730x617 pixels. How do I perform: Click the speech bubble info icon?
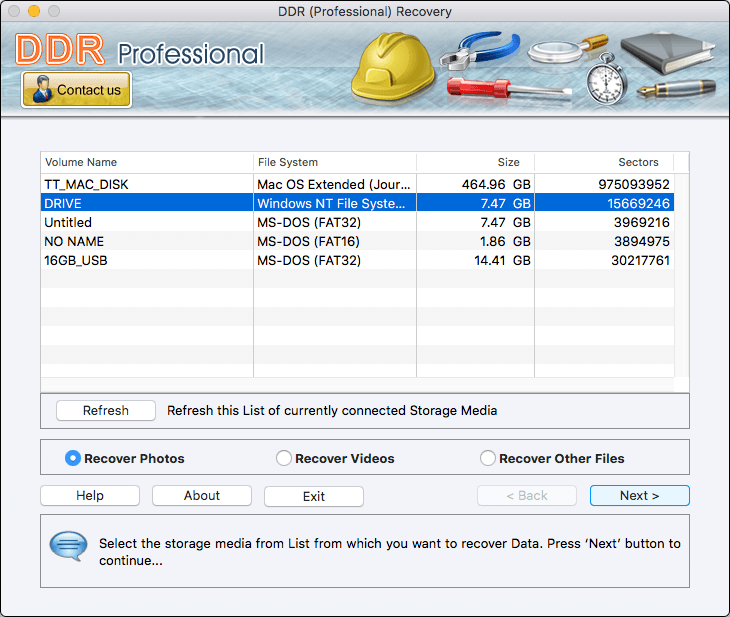pos(68,545)
